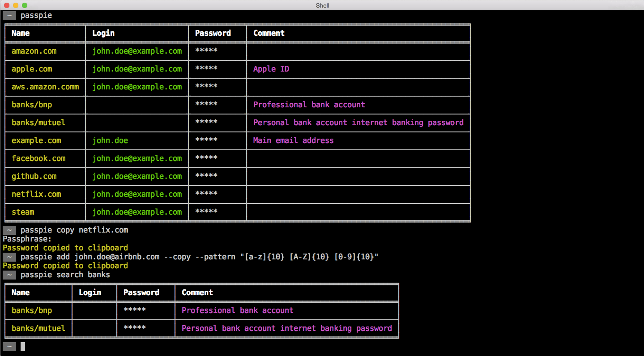Click the login email in github.com row
This screenshot has height=356, width=644.
[x=137, y=176]
